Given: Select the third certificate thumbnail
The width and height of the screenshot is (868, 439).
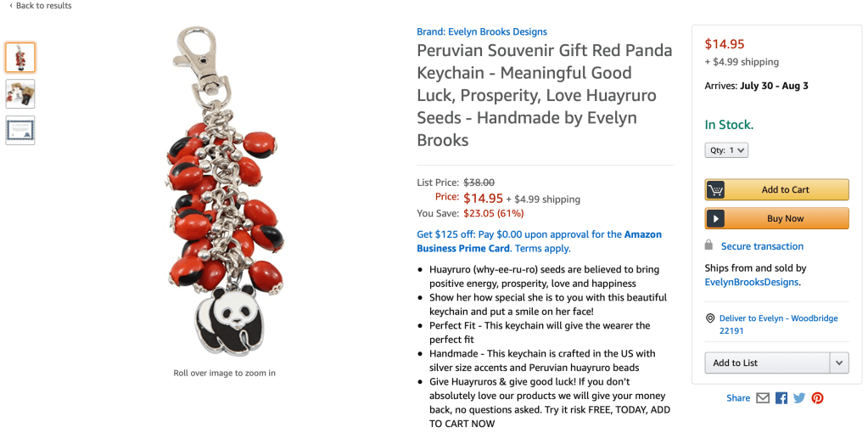Looking at the screenshot, I should click(20, 130).
